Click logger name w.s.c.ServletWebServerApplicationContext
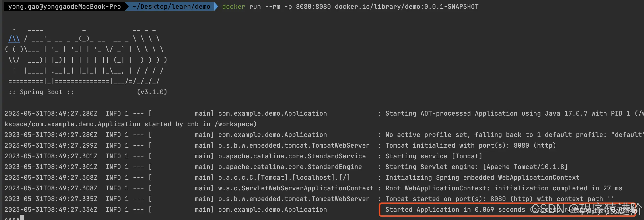This screenshot has width=644, height=220. click(x=296, y=188)
